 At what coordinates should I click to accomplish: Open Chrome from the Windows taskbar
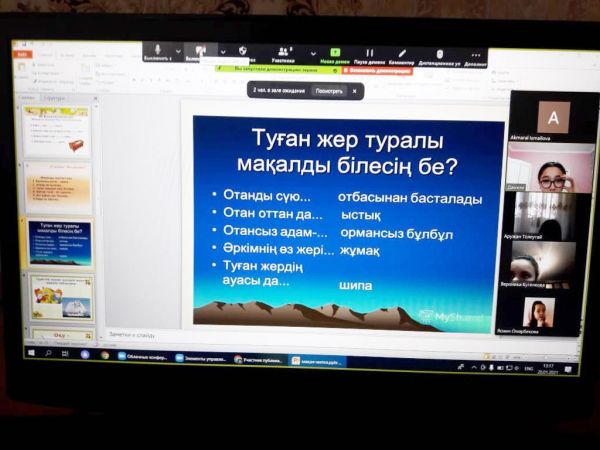105,355
